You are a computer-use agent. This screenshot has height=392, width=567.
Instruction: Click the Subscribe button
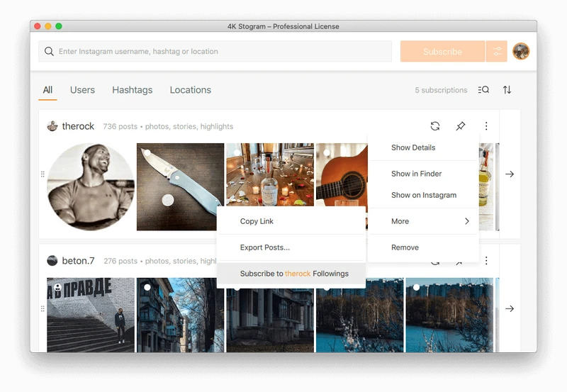(x=442, y=51)
